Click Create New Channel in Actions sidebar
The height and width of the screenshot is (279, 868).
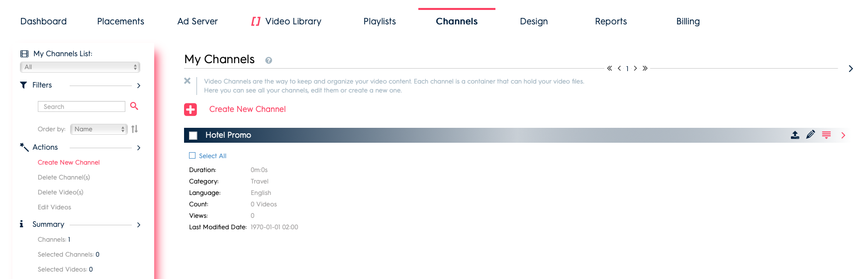(x=69, y=163)
